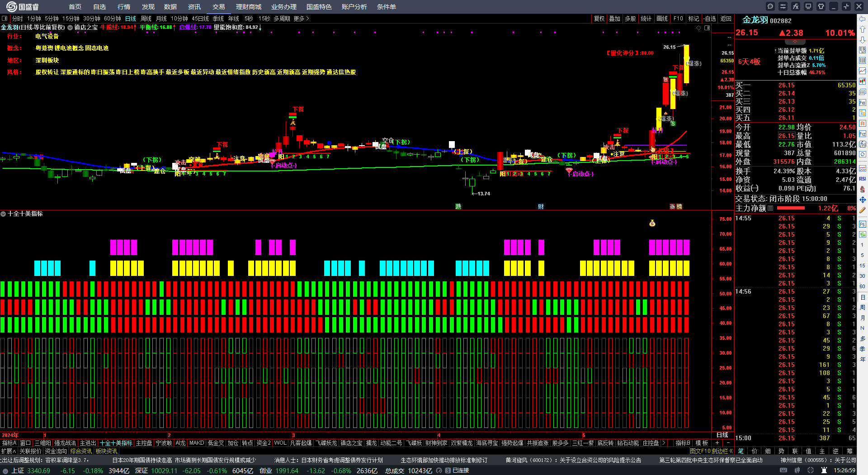The width and height of the screenshot is (868, 475).
Task: Switch to the MAKD indicator tab
Action: click(x=197, y=443)
